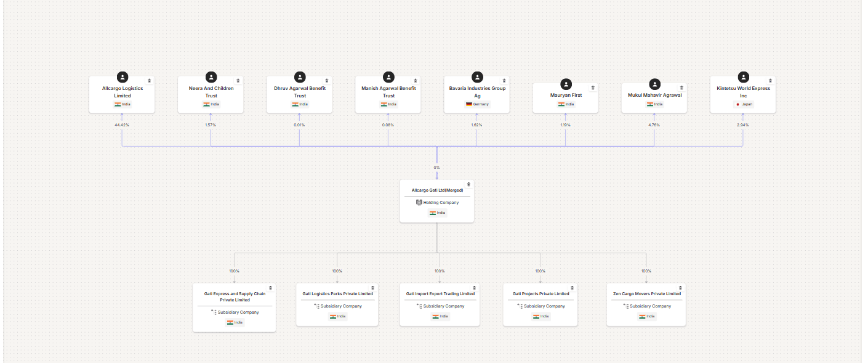The width and height of the screenshot is (868, 363).
Task: Click the person avatar above Mauryan First
Action: point(566,84)
